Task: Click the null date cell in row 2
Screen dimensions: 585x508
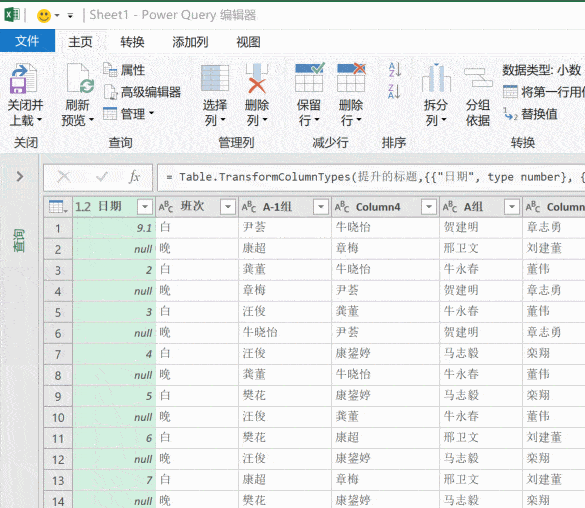Action: [x=114, y=249]
